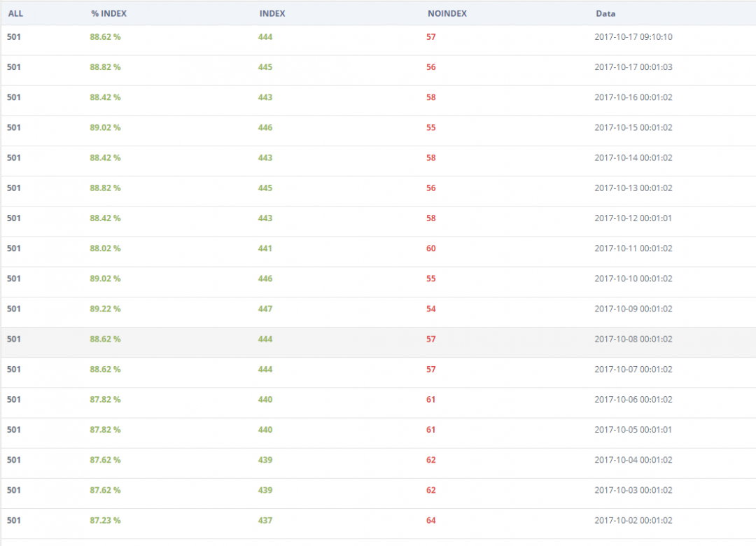Sort the table by the Data column header
The height and width of the screenshot is (546, 756).
point(605,13)
